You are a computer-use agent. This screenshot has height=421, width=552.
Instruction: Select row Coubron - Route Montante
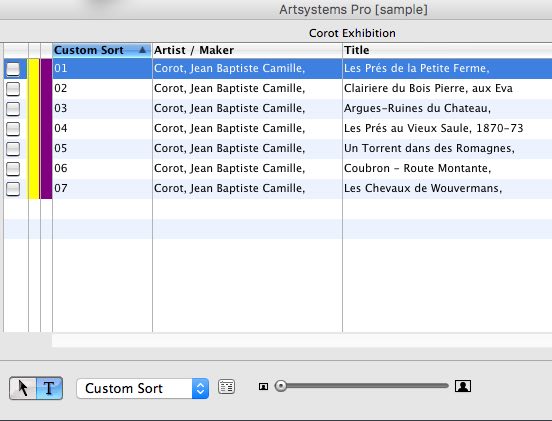click(278, 169)
